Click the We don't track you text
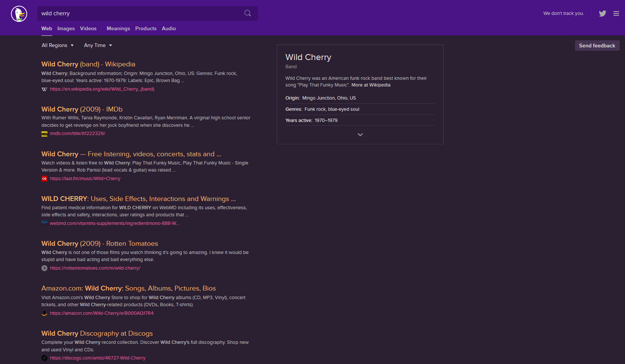Viewport: 625px width, 364px height. pyautogui.click(x=563, y=13)
